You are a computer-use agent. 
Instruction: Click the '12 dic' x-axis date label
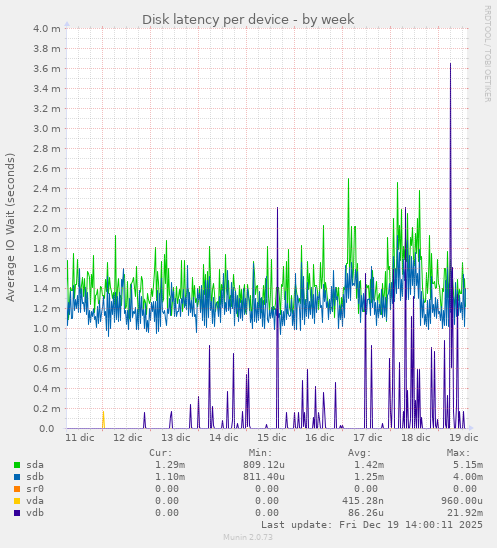128,438
